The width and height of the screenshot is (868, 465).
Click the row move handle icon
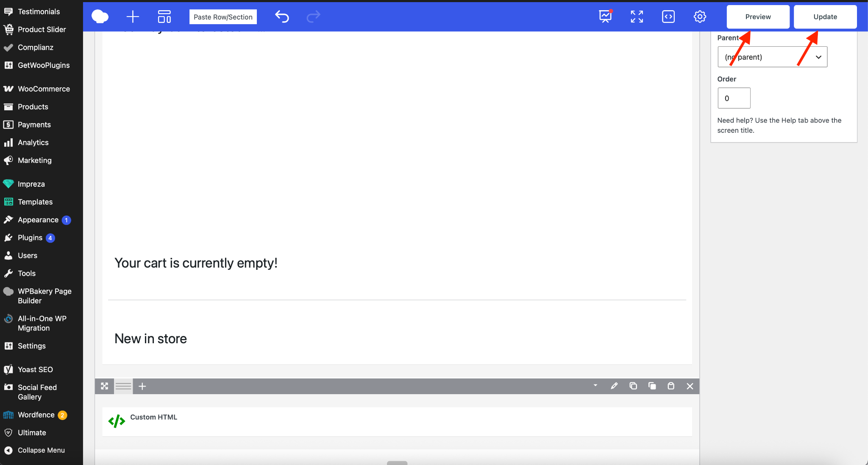click(x=104, y=386)
